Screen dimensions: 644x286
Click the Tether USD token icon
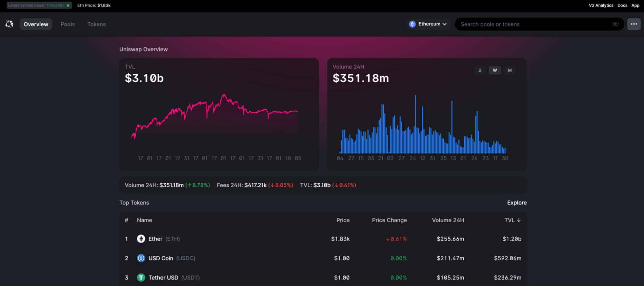141,278
